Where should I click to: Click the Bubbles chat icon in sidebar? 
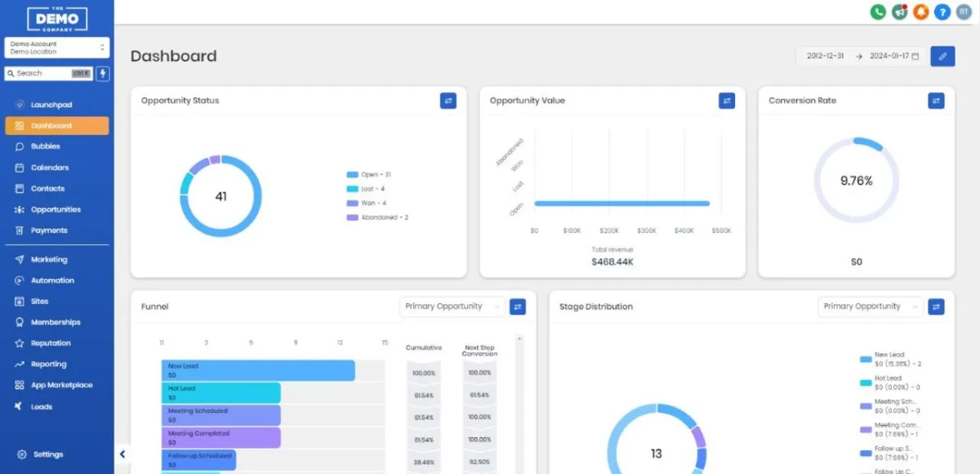[20, 147]
